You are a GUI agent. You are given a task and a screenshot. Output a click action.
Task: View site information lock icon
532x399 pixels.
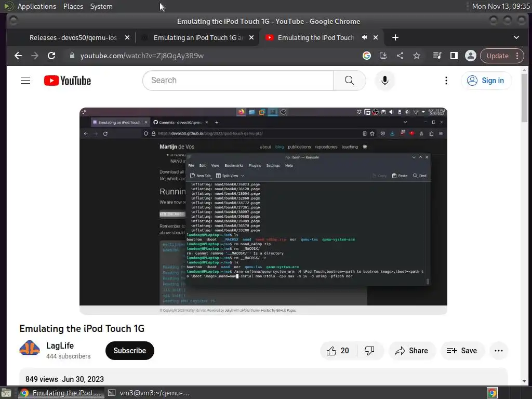pos(72,56)
